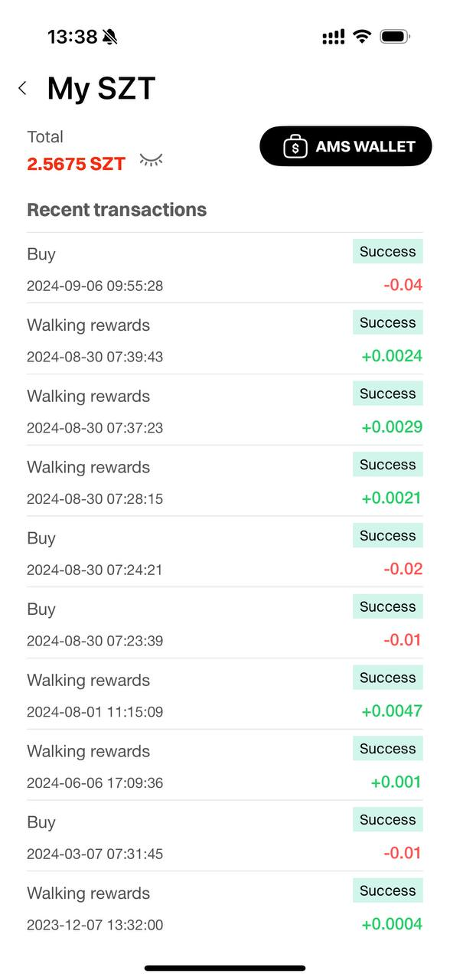The width and height of the screenshot is (450, 980).
Task: Open the Buy transaction from 2024-09-06 09:55:28
Action: 225,268
